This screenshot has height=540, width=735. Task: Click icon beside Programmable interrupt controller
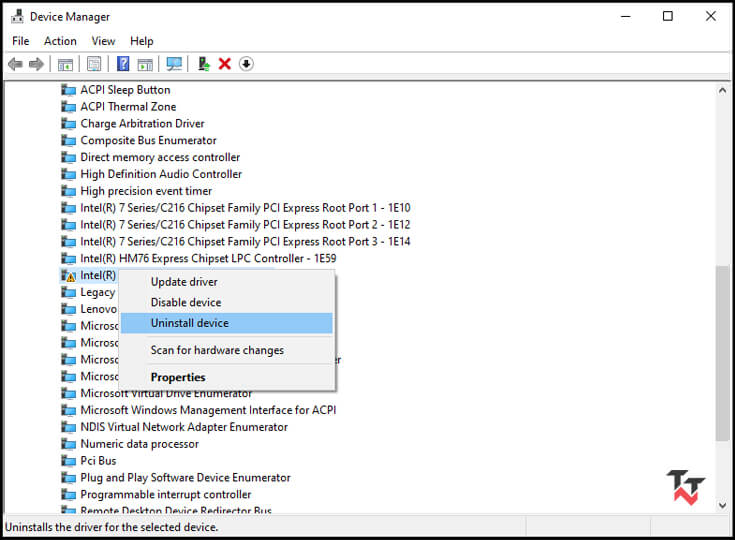[68, 495]
